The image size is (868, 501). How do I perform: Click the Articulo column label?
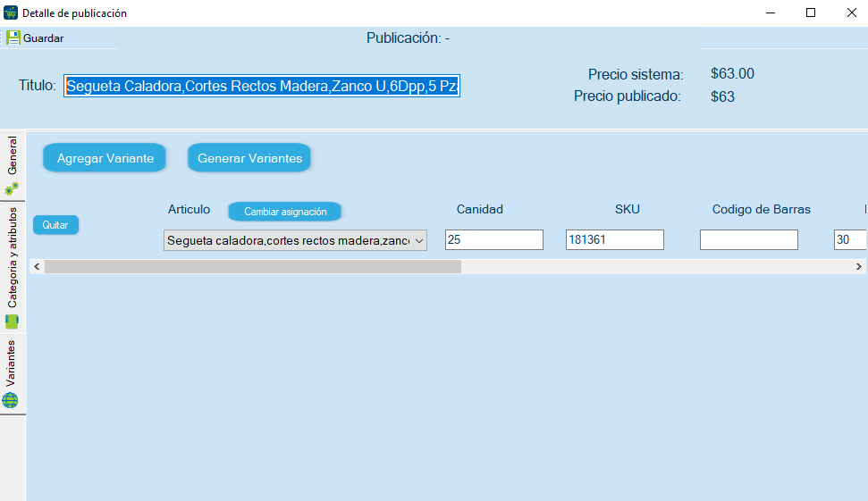point(189,209)
